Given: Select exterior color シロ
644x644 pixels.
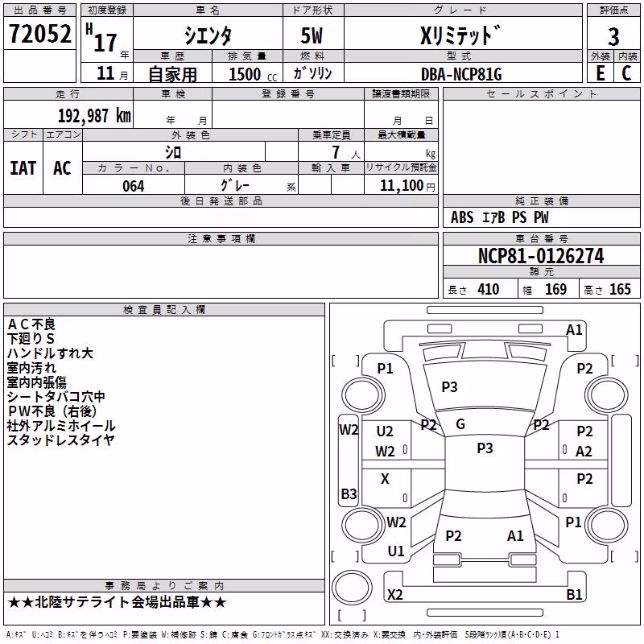Looking at the screenshot, I should [x=173, y=152].
